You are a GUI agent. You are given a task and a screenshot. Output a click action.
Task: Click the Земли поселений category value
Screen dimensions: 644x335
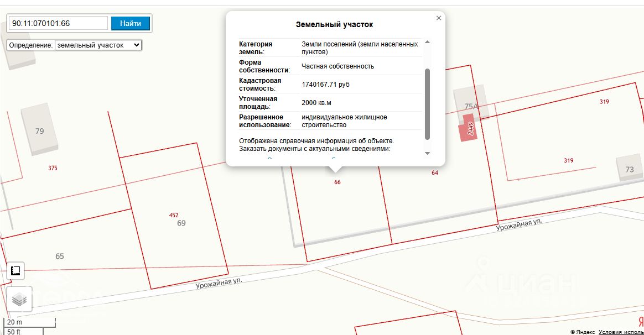[360, 48]
